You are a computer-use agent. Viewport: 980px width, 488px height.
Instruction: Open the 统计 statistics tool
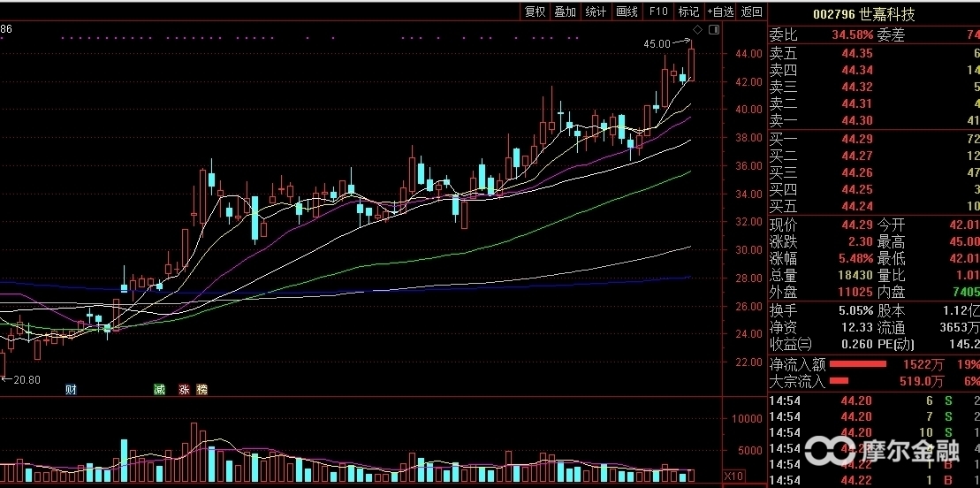[x=596, y=11]
